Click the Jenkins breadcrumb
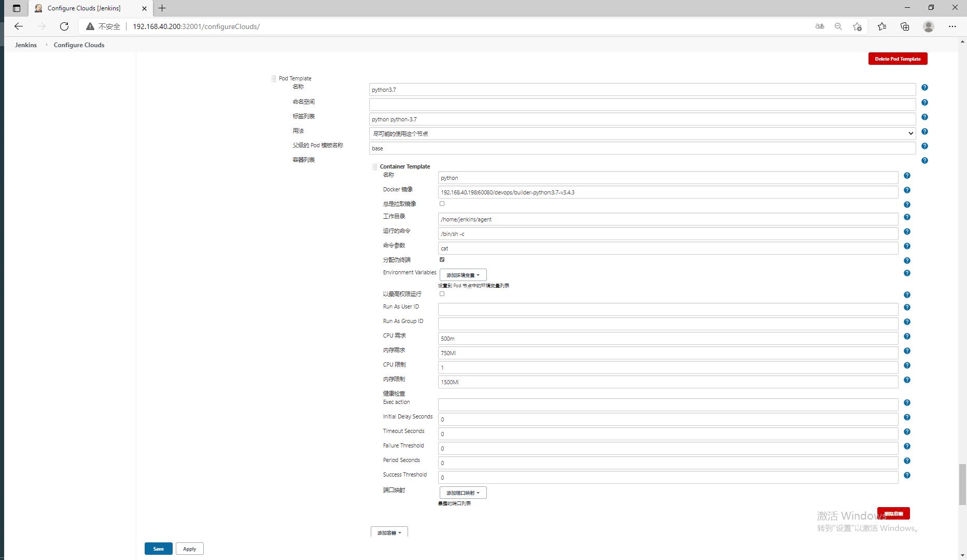This screenshot has height=560, width=967. point(26,45)
